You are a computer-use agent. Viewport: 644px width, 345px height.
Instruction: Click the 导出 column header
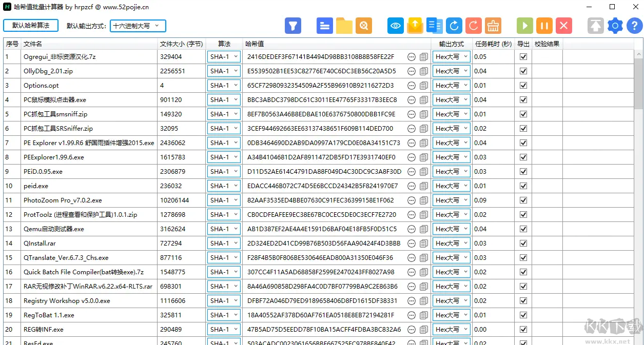coord(523,44)
